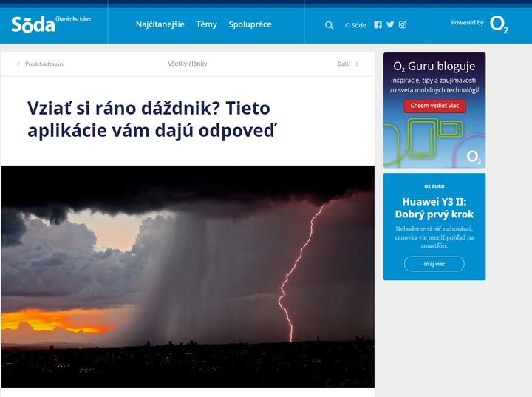This screenshot has height=397, width=532.
Task: Click the O2 logo beside Powered by
Action: (x=499, y=24)
